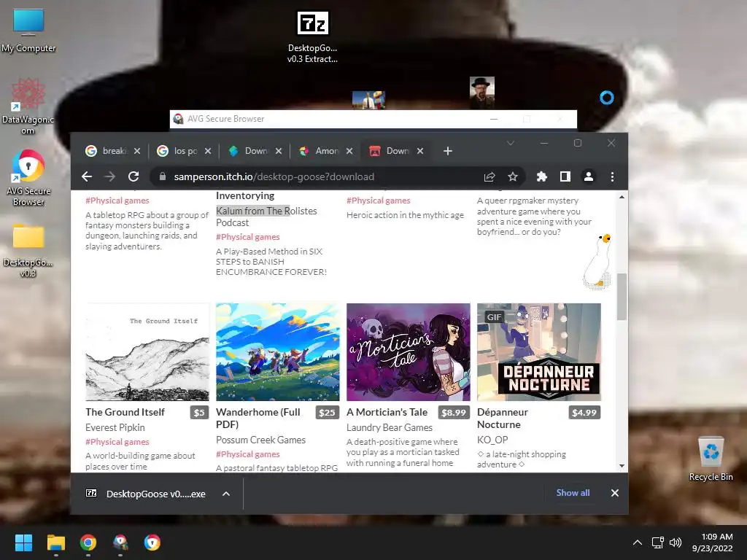Screen dimensions: 747x560
Task: Click the scrollbar up arrow
Action: coord(622,197)
